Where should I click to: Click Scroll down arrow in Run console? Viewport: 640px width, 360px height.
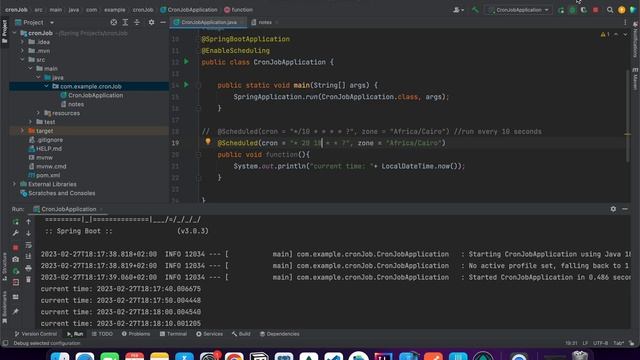29,233
